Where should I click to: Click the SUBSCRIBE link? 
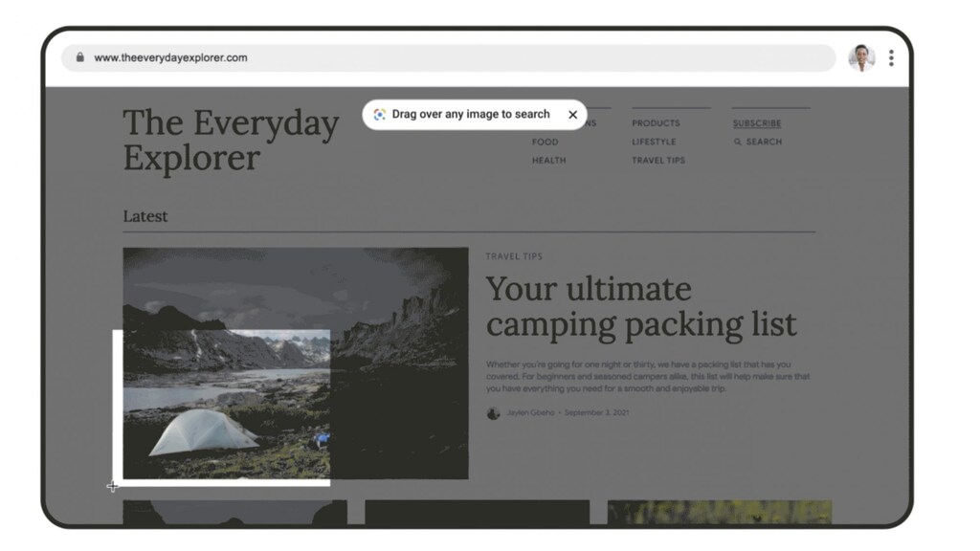pyautogui.click(x=757, y=123)
